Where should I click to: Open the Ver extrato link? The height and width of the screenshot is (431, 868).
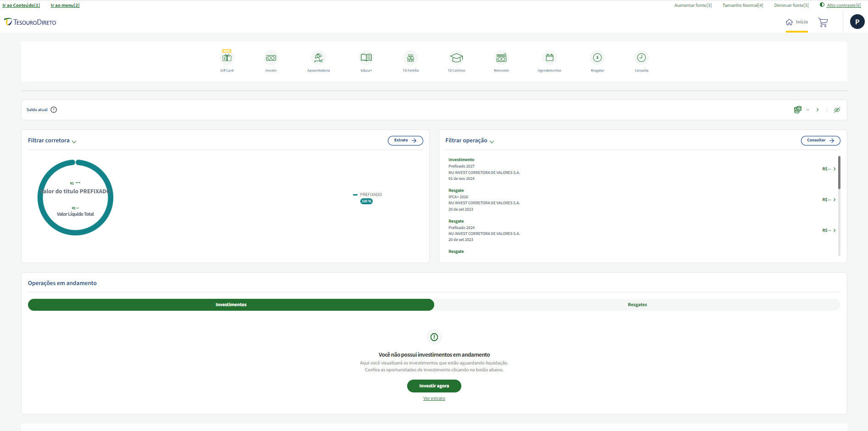click(x=434, y=398)
